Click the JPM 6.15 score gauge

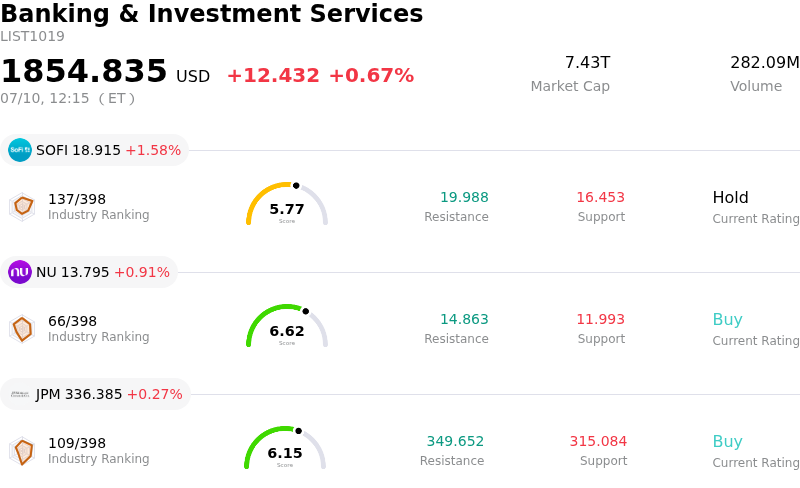pos(285,448)
